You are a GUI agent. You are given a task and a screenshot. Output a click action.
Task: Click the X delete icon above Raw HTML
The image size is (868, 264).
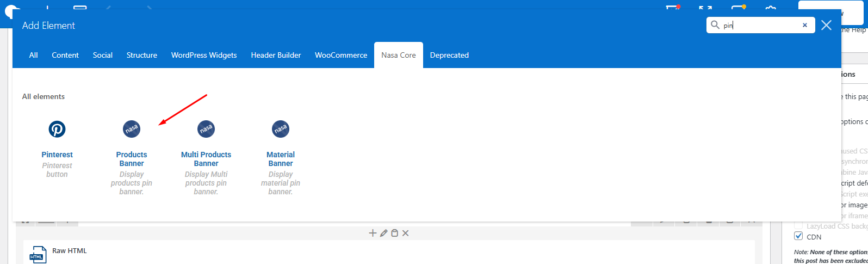[406, 233]
